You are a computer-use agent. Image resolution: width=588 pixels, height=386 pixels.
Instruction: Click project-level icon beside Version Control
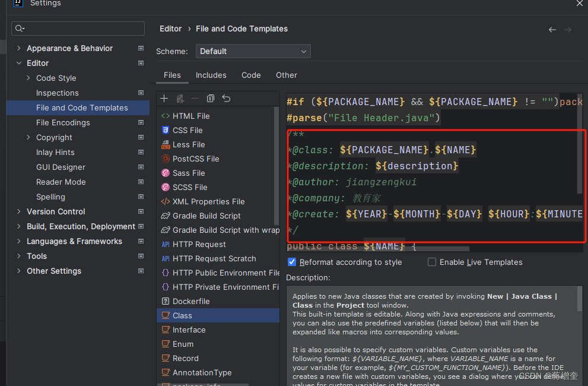(x=141, y=211)
